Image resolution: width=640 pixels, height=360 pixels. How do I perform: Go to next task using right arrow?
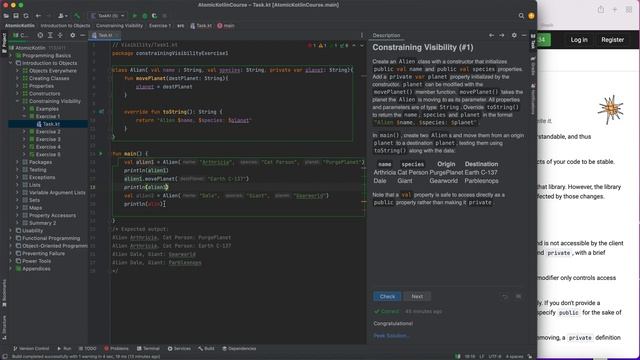502,36
